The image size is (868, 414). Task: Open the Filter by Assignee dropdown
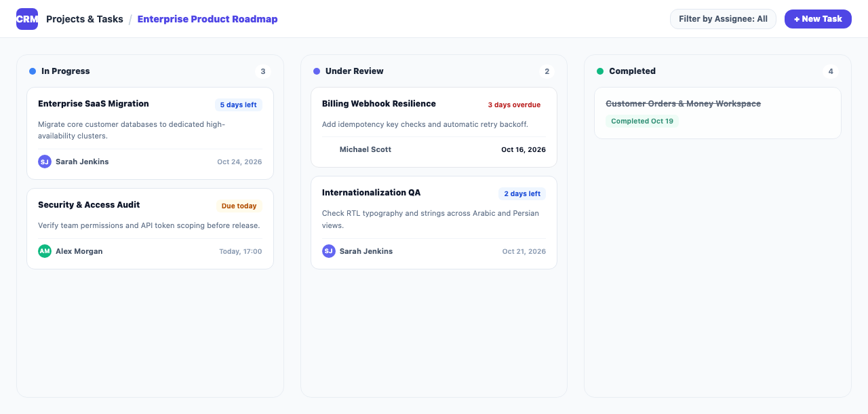tap(723, 19)
